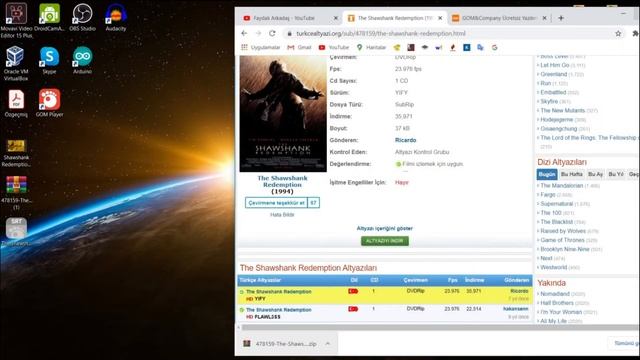This screenshot has height=360, width=640.
Task: Close the Faydalı Arkadaş YouTube tab
Action: (x=336, y=18)
